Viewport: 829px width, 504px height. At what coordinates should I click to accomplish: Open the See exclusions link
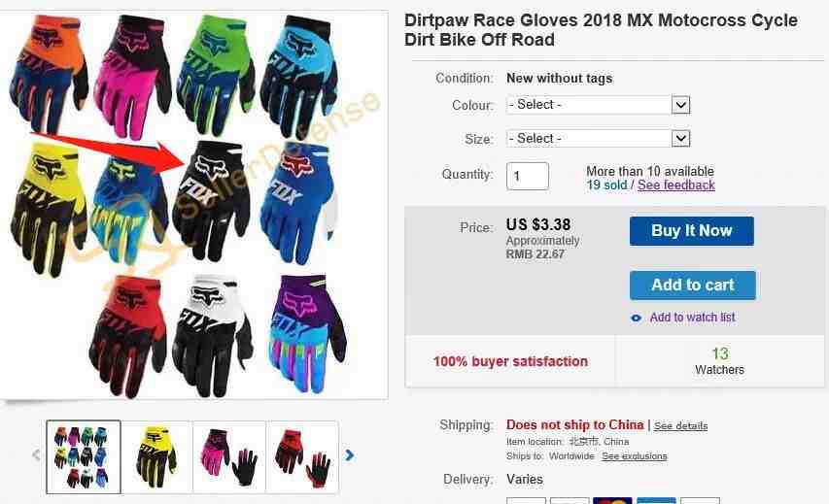pyautogui.click(x=635, y=455)
